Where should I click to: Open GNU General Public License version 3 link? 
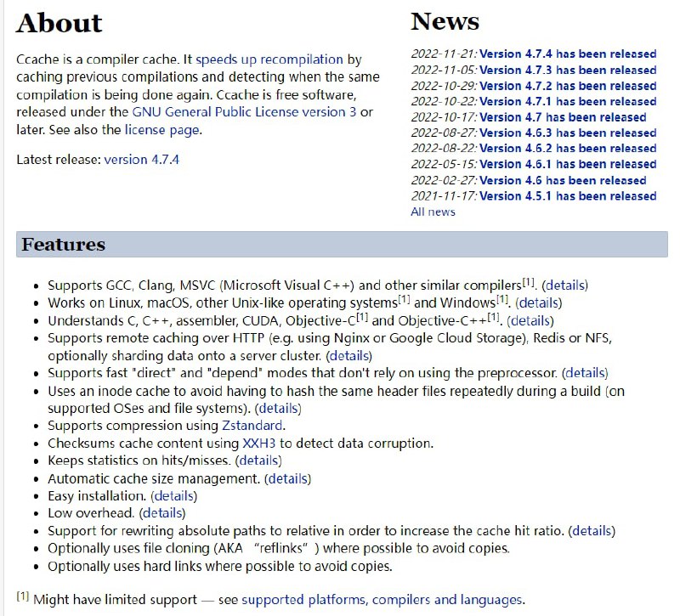[245, 112]
